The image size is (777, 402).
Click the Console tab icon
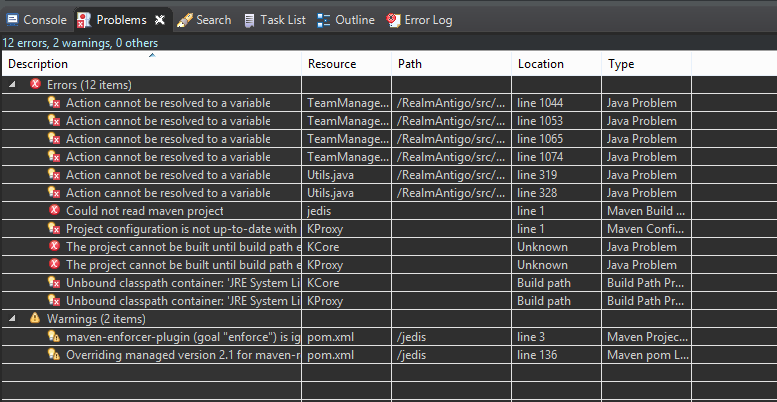[12, 20]
